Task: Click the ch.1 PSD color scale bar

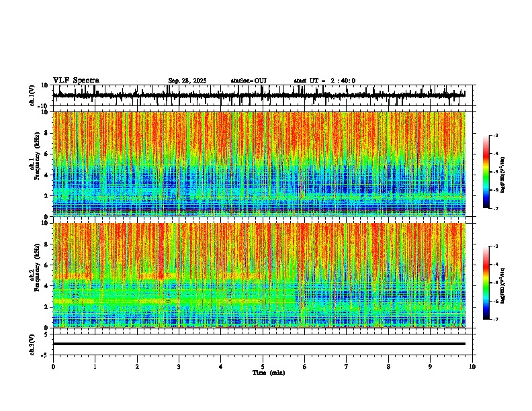Action: (x=486, y=172)
